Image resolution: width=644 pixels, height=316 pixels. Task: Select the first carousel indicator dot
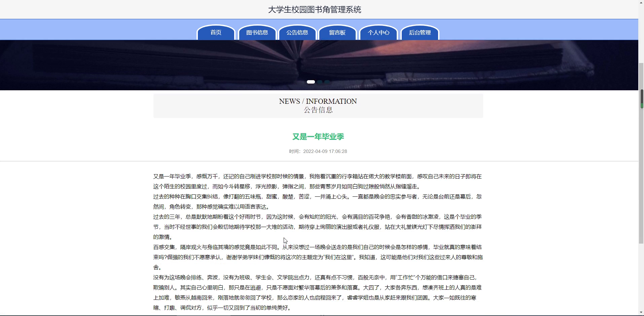pyautogui.click(x=311, y=82)
